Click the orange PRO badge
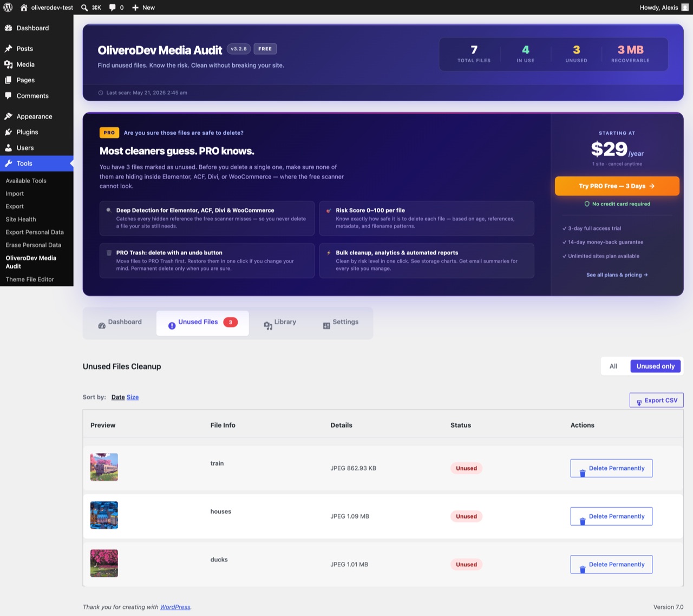This screenshot has height=616, width=693. [x=109, y=133]
